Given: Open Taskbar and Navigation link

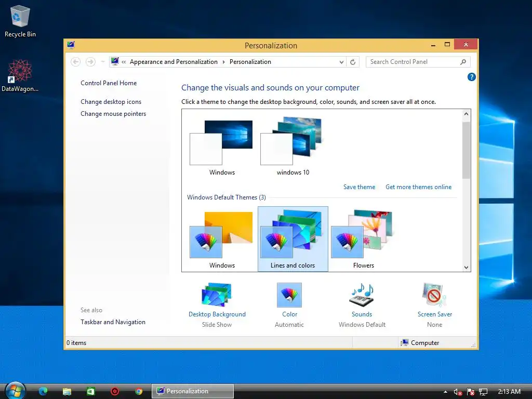Looking at the screenshot, I should pos(113,322).
